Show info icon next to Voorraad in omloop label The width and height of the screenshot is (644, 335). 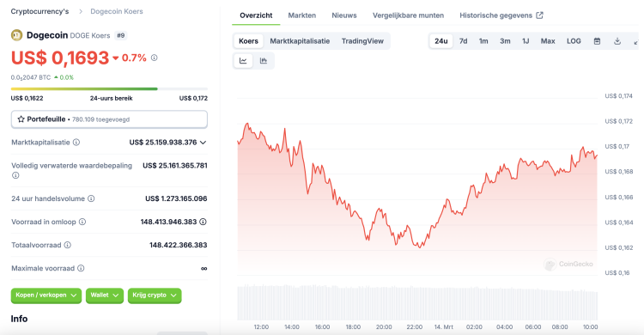coord(82,222)
